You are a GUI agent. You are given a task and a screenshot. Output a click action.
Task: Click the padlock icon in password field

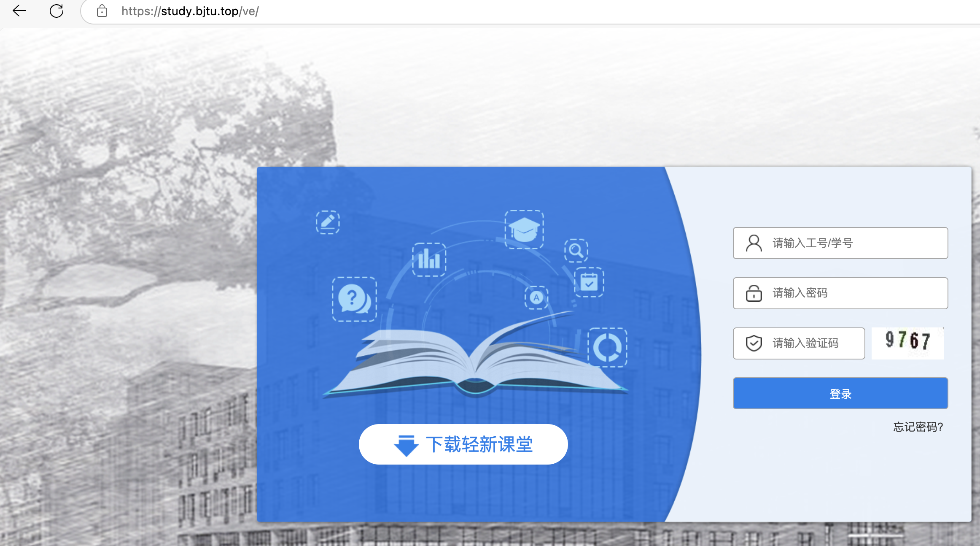[x=754, y=293]
